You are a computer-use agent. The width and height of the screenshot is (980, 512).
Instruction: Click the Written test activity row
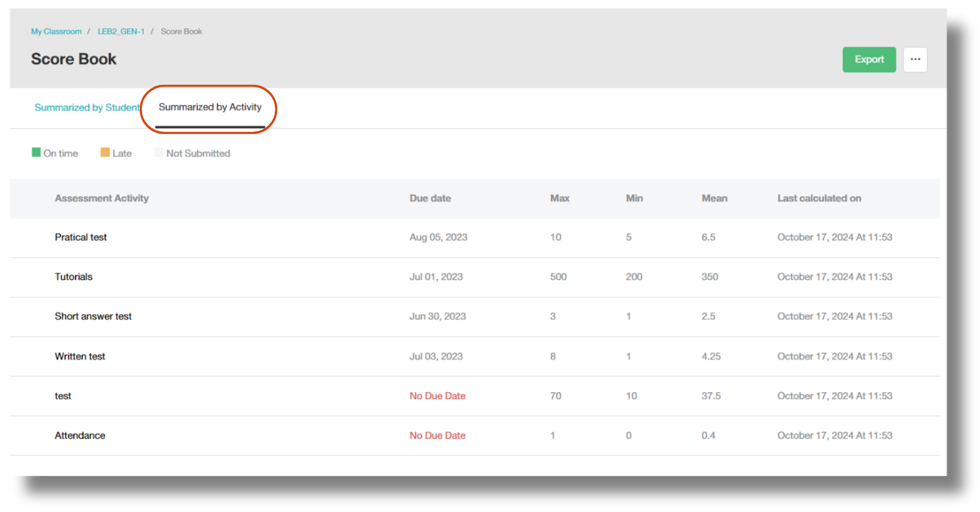80,356
